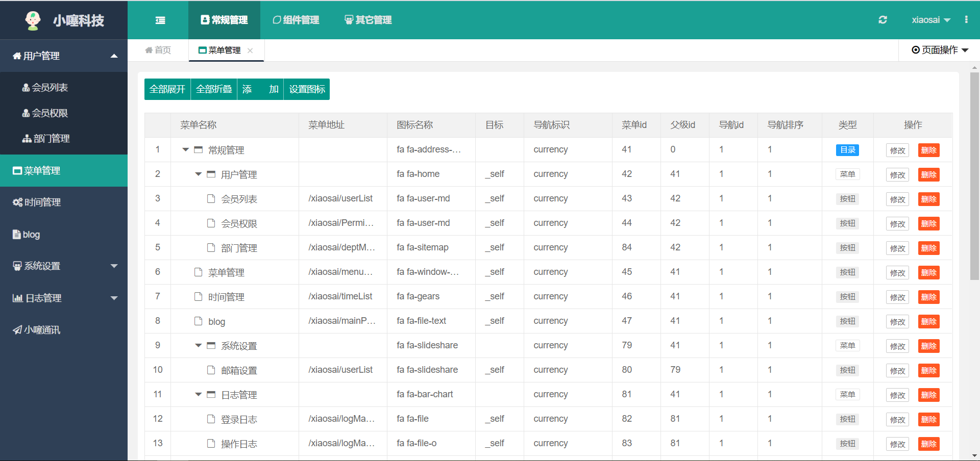Click the 删除 button on the blog row
This screenshot has height=461, width=980.
[x=928, y=321]
